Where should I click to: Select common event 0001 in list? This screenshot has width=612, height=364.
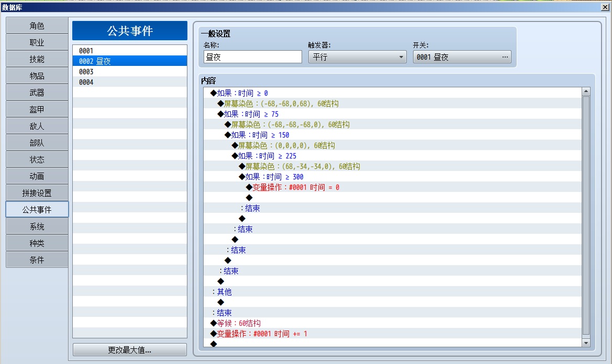pyautogui.click(x=130, y=51)
